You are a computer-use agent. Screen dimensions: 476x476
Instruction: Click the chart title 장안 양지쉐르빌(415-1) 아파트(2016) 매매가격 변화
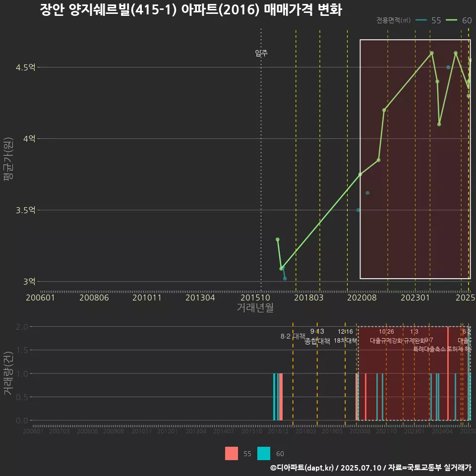coord(191,10)
